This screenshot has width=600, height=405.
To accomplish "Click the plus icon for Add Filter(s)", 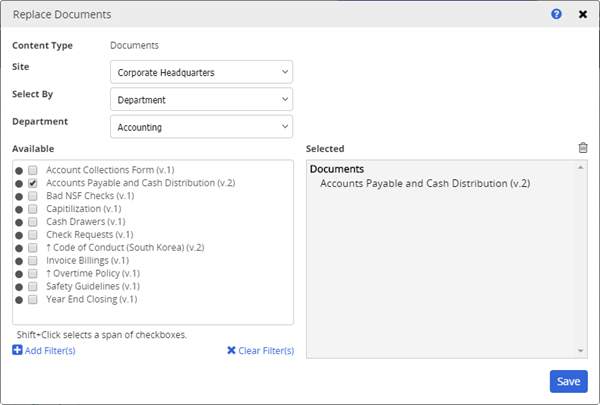I will click(17, 350).
